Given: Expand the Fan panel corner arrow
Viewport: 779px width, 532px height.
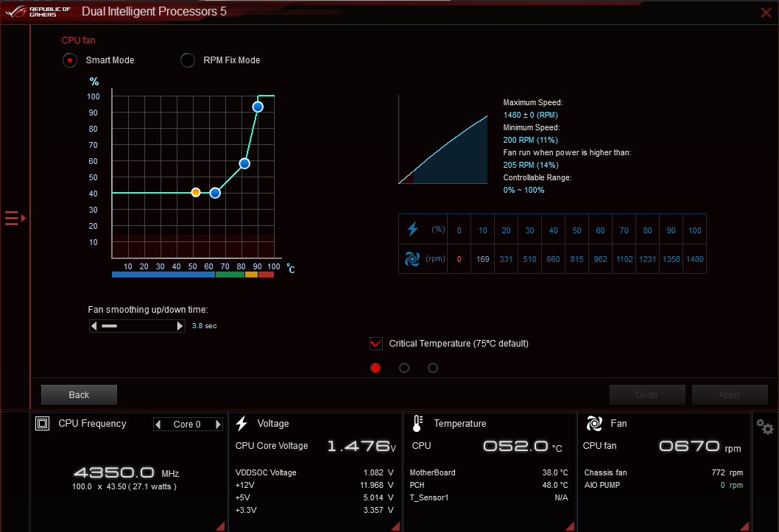Looking at the screenshot, I should click(744, 526).
